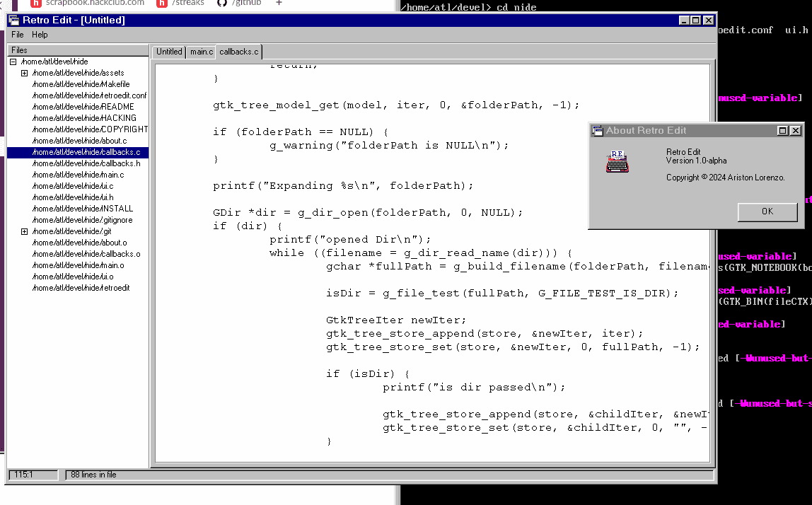
Task: Select callbacks.h in the file tree
Action: click(86, 163)
